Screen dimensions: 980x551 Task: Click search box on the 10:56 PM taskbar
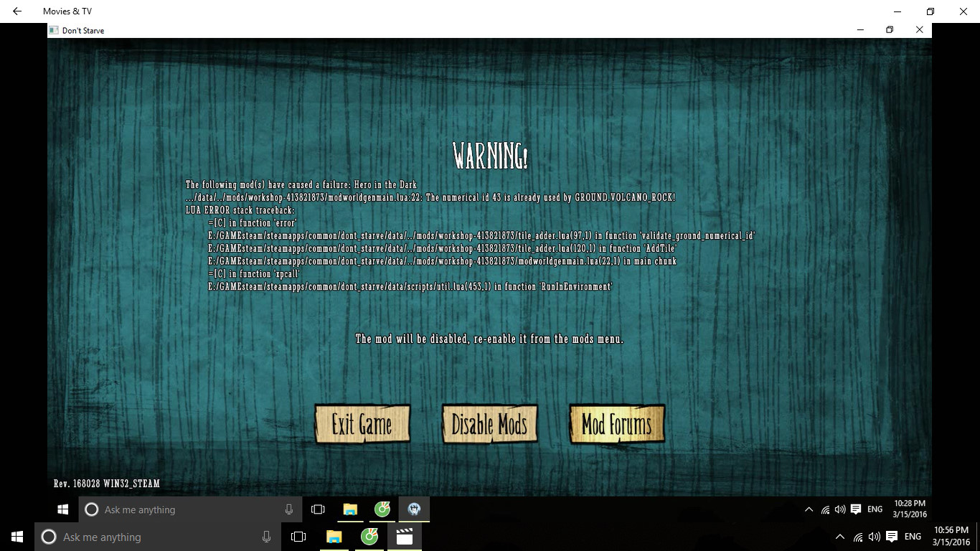coord(157,537)
